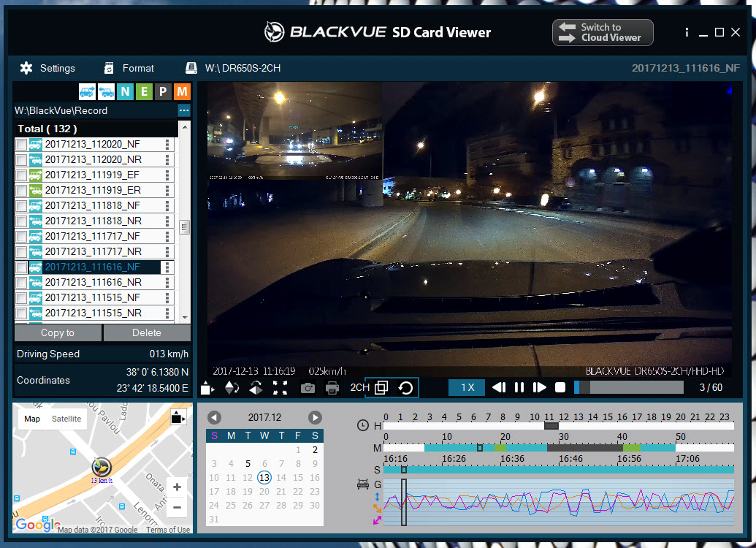Pause the video playback

point(519,387)
